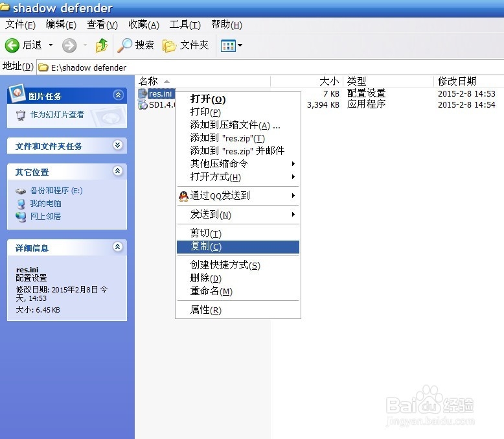Click the 2015-2-8 14:54 date cell
This screenshot has width=504, height=439.
coord(466,104)
